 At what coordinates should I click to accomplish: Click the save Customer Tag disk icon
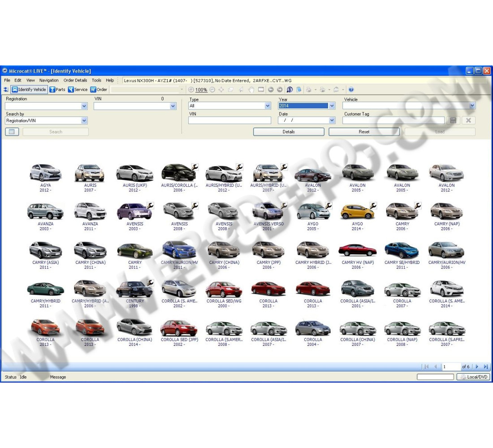tap(453, 120)
